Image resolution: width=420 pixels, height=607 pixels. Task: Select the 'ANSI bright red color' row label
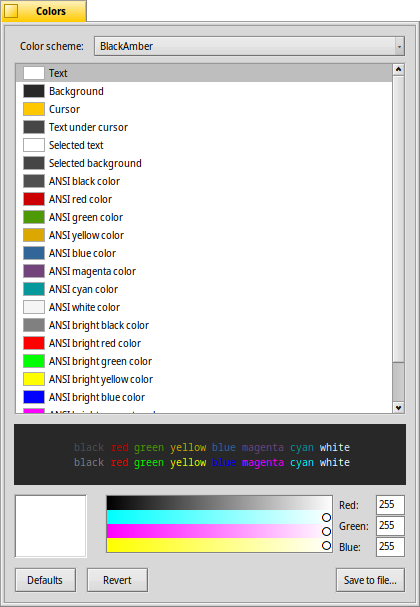pyautogui.click(x=95, y=343)
